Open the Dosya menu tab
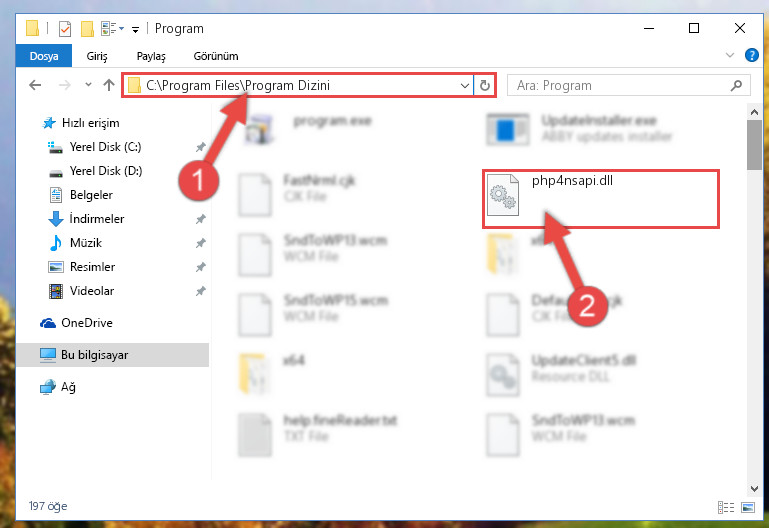The image size is (769, 528). 44,56
